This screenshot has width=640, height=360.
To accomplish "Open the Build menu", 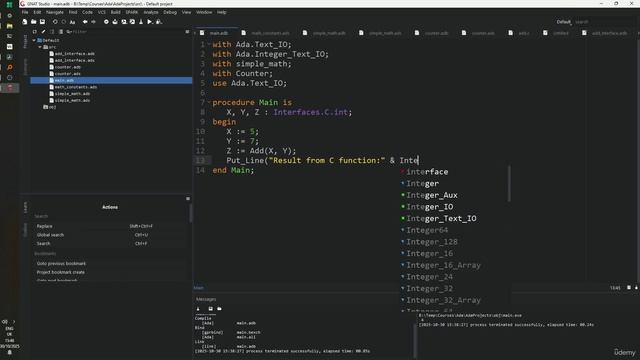I will pyautogui.click(x=116, y=12).
